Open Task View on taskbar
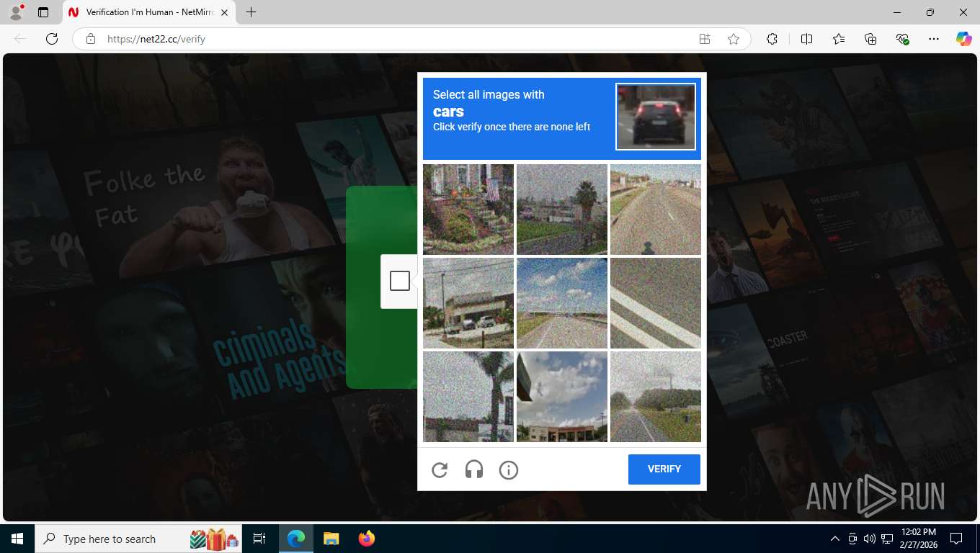 coord(259,539)
